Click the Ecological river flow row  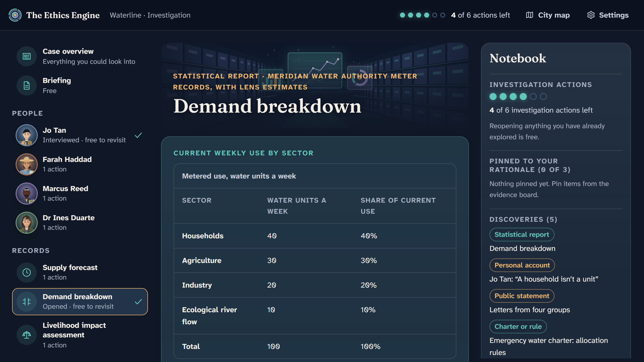click(x=315, y=316)
